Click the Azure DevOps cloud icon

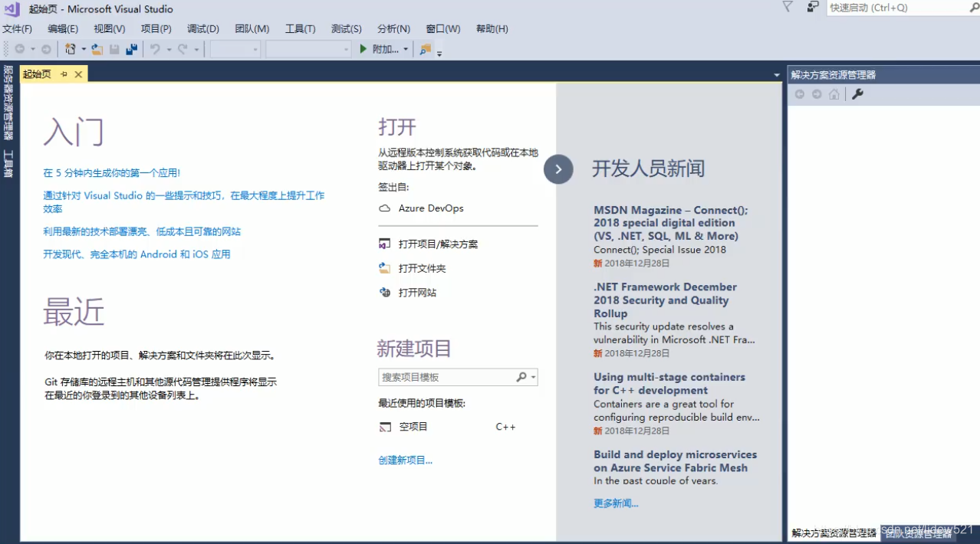[385, 208]
